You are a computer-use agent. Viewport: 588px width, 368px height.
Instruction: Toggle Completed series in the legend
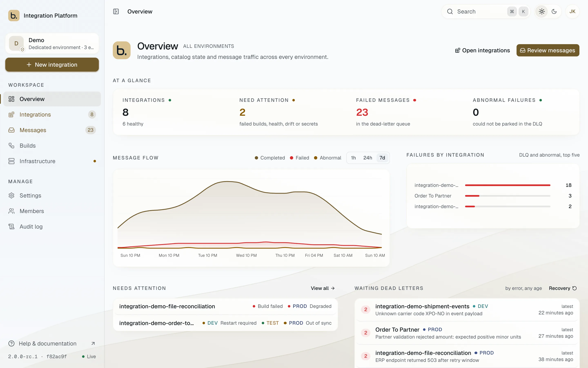click(270, 158)
